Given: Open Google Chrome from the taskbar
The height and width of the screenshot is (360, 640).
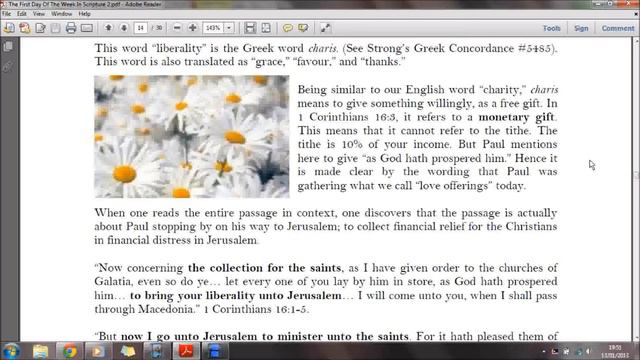Looking at the screenshot, I should click(69, 351).
